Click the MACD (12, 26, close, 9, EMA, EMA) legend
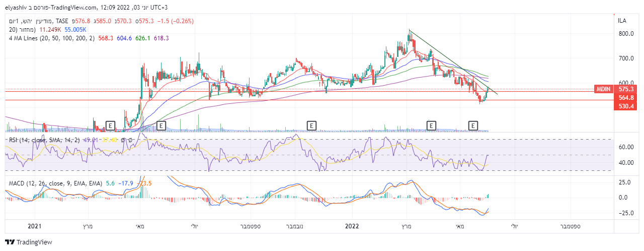Viewport: 644px width, 251px height. point(56,183)
